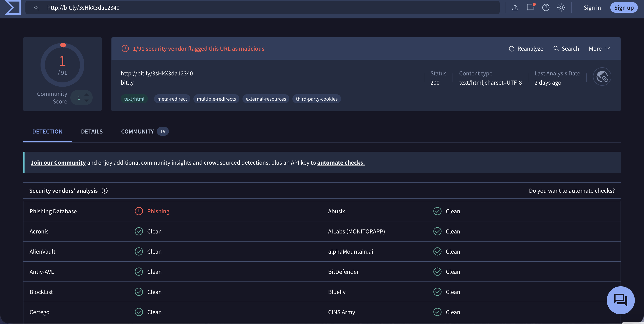Click the search magnifier in URL bar
The image size is (644, 324).
pyautogui.click(x=37, y=8)
